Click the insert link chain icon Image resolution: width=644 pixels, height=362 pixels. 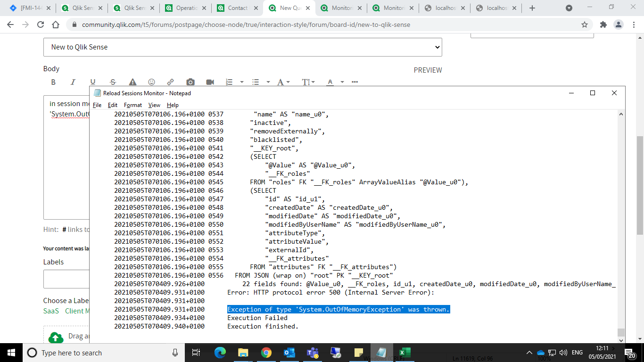tap(171, 82)
